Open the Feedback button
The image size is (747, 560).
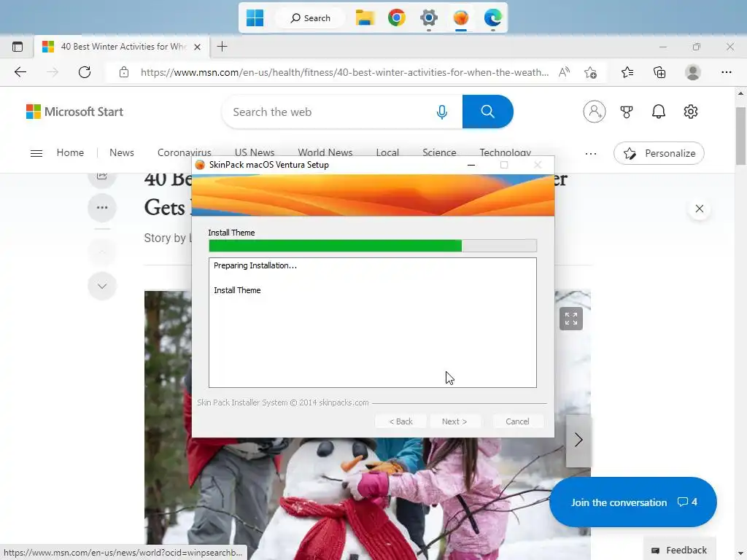679,550
